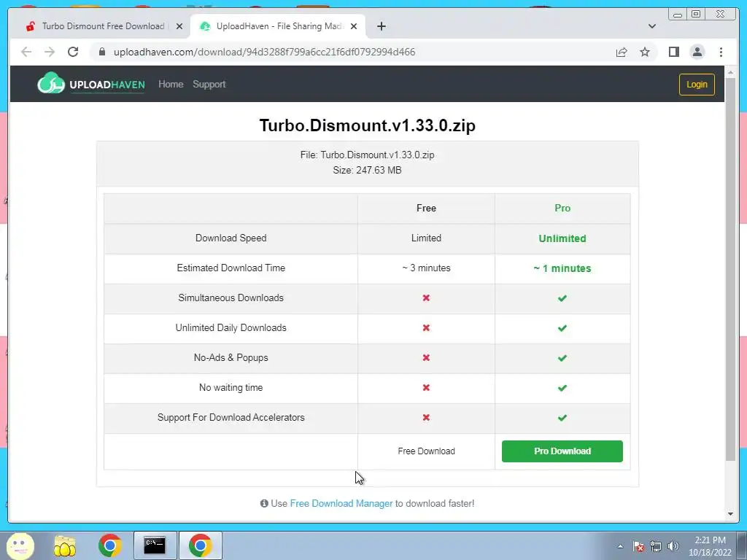
Task: Click the scrollbar up arrow
Action: tap(730, 73)
